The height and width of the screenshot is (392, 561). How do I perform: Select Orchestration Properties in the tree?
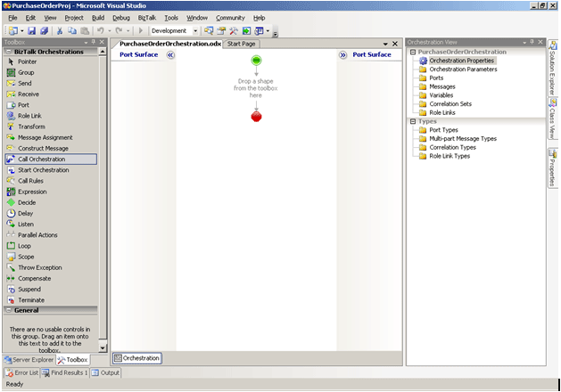(461, 61)
